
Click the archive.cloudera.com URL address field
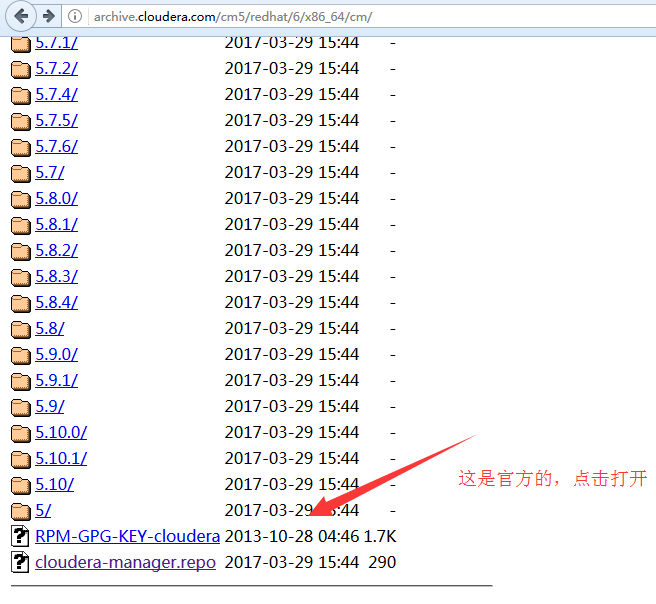pyautogui.click(x=233, y=17)
